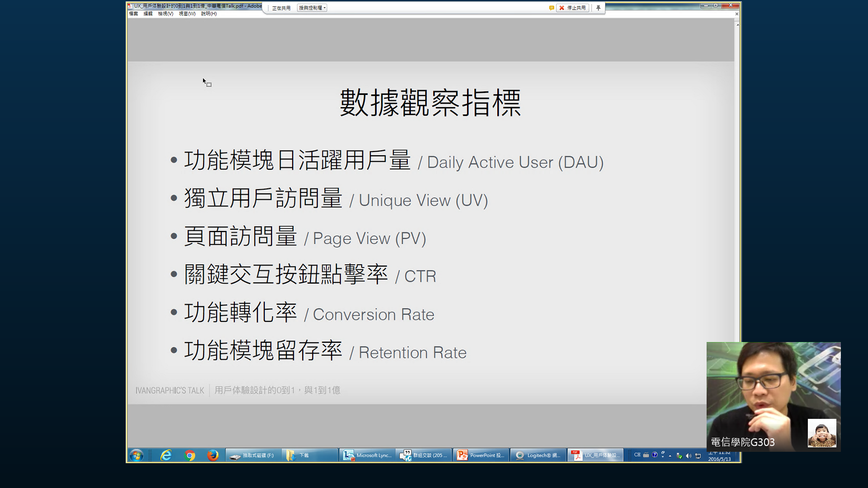Open PowerPoint taskbar window

[481, 455]
